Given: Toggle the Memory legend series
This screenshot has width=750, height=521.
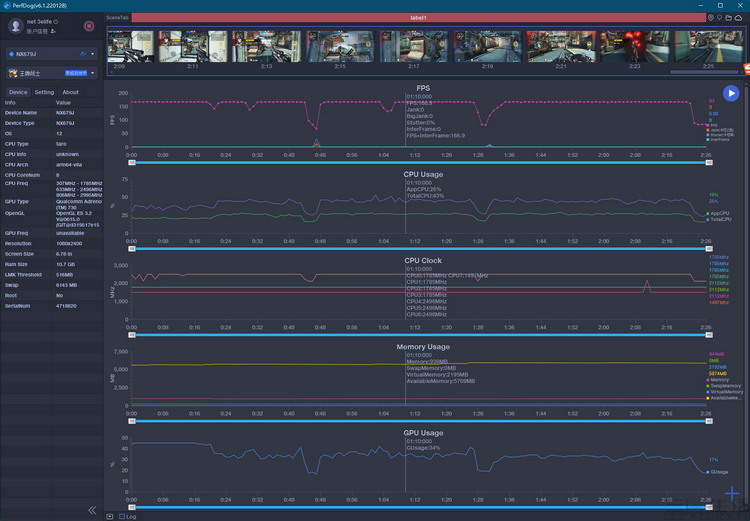Looking at the screenshot, I should pos(717,380).
